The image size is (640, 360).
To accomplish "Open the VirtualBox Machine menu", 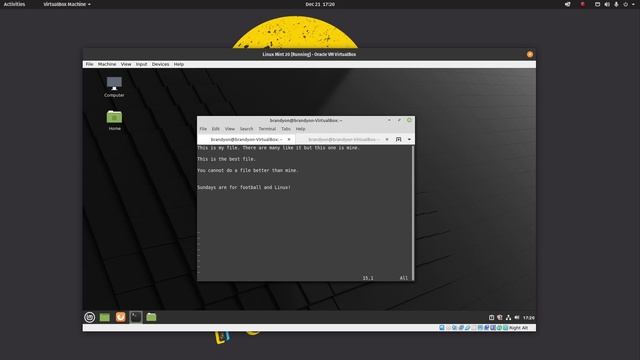I will point(107,64).
